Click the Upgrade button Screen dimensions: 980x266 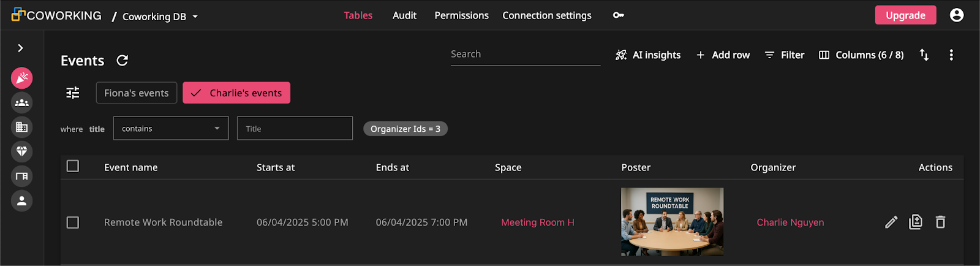pos(905,15)
